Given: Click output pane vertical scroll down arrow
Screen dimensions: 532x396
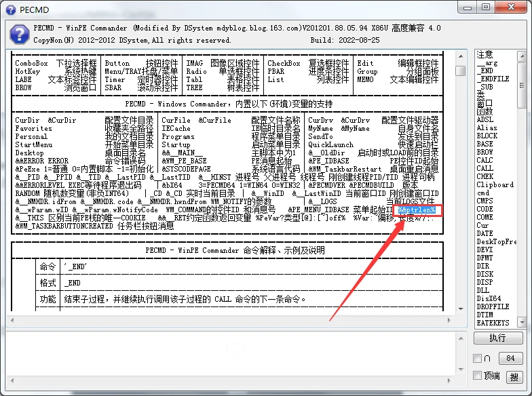Looking at the screenshot, I should tap(460, 369).
